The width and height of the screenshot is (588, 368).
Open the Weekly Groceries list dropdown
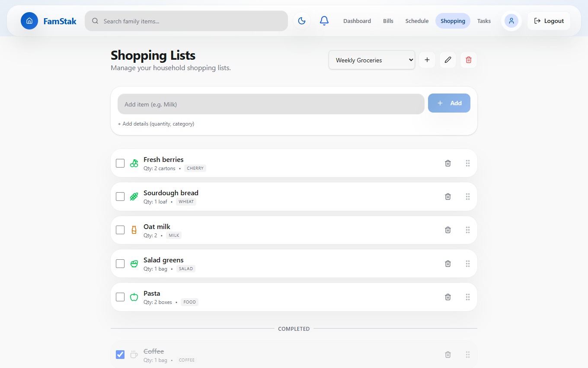coord(372,60)
